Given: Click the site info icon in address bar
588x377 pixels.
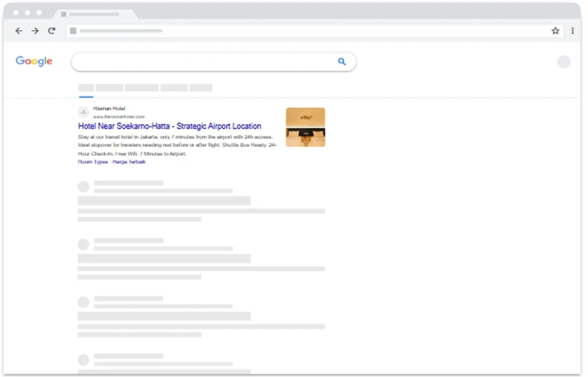Looking at the screenshot, I should [x=73, y=31].
